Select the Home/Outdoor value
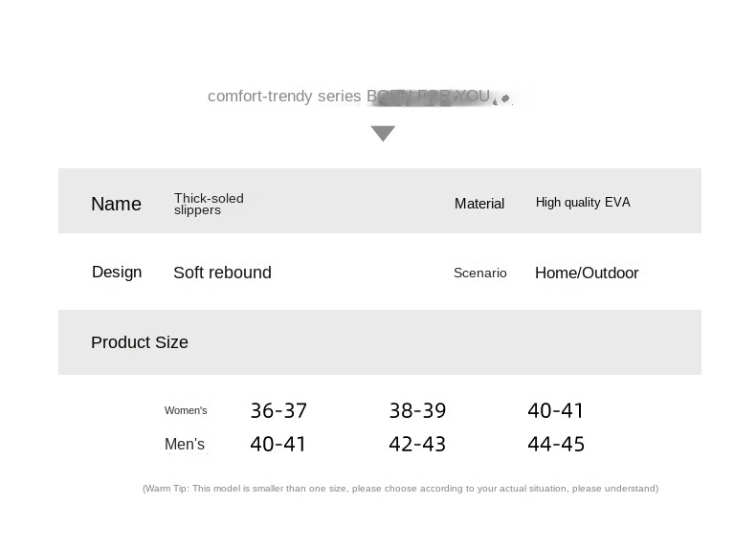 [x=587, y=273]
